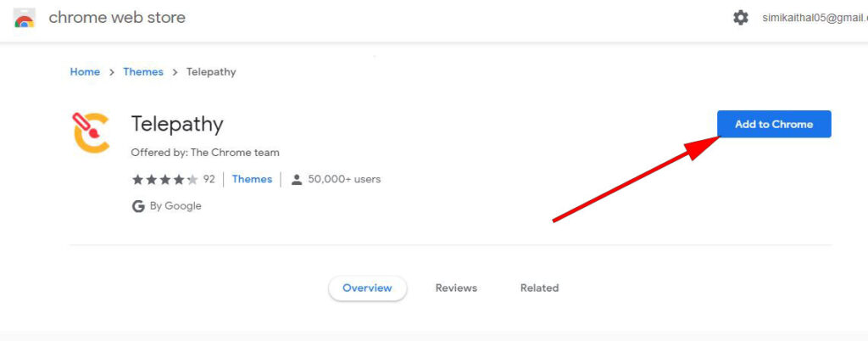Image resolution: width=868 pixels, height=341 pixels.
Task: Click the Chrome Web Store rainbow logo
Action: 25,18
